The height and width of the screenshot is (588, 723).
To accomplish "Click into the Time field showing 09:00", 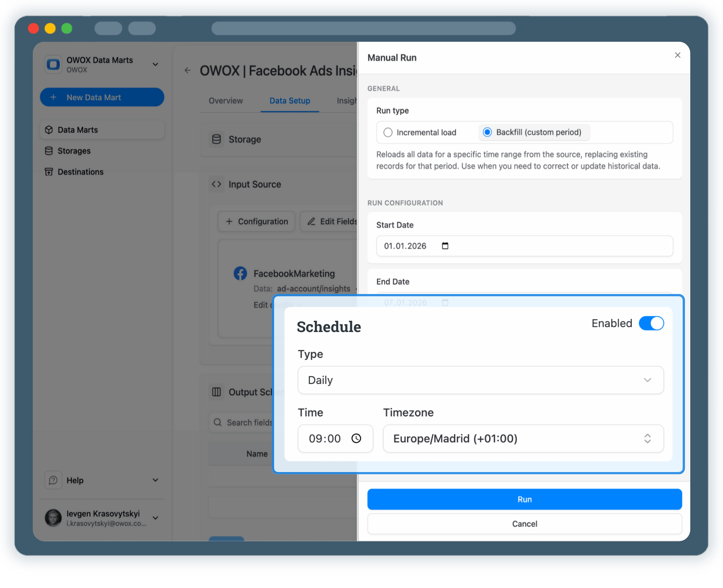I will 325,438.
